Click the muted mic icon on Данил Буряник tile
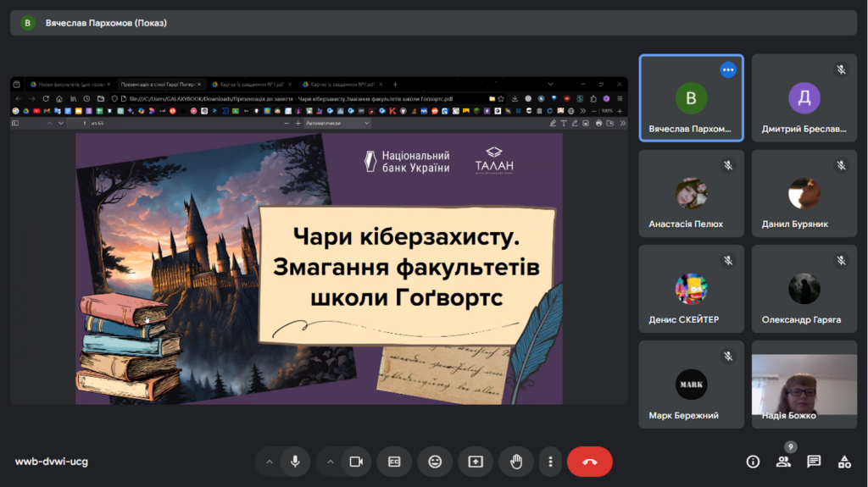This screenshot has width=868, height=487. tap(842, 165)
